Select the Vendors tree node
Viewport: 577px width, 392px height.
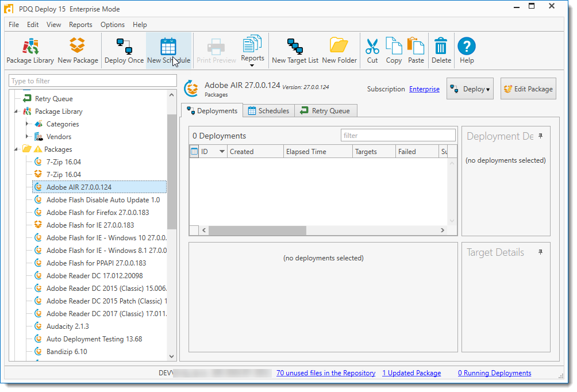point(59,137)
